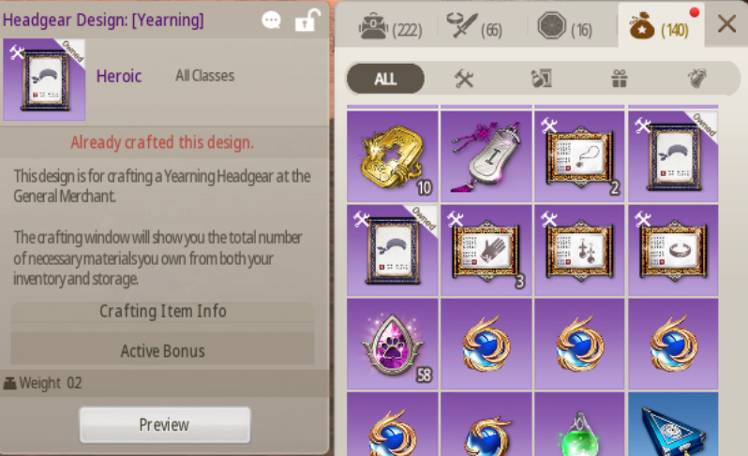Screen dimensions: 748x456
Task: Open the backpack inventory tab showing 222
Action: click(390, 26)
